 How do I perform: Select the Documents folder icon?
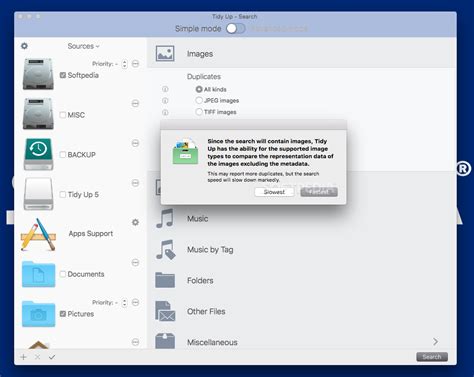click(38, 274)
